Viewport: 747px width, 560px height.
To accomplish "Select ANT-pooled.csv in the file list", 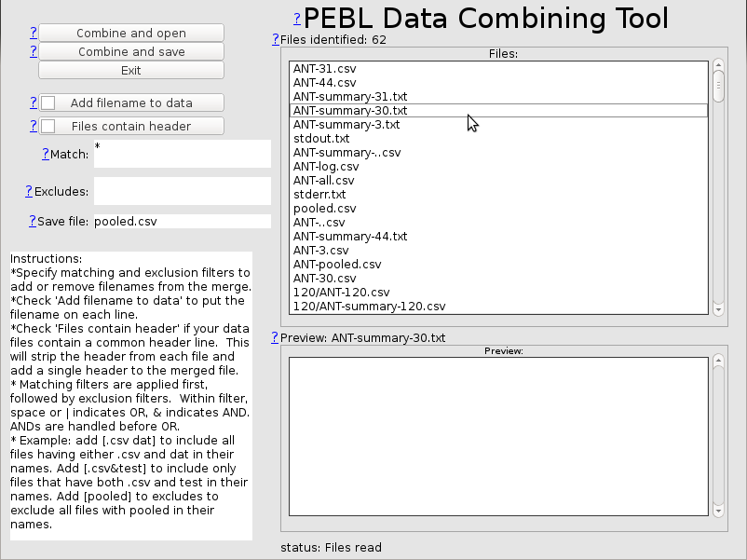I will 498,265.
